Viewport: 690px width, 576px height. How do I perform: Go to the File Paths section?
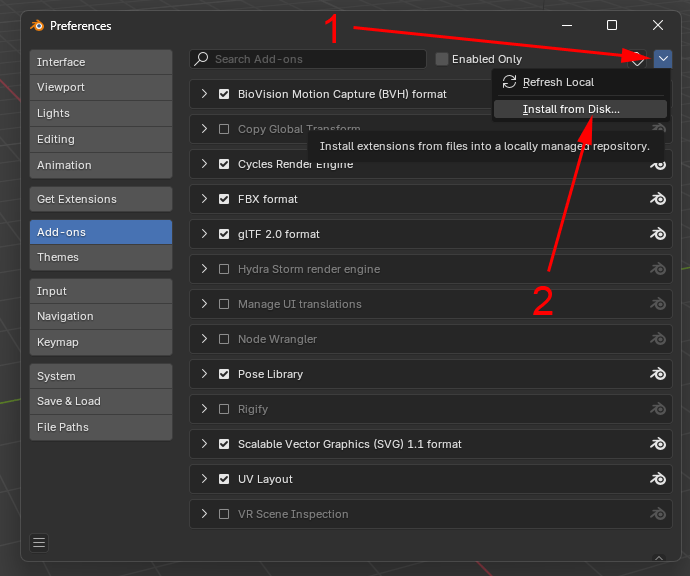(x=100, y=427)
